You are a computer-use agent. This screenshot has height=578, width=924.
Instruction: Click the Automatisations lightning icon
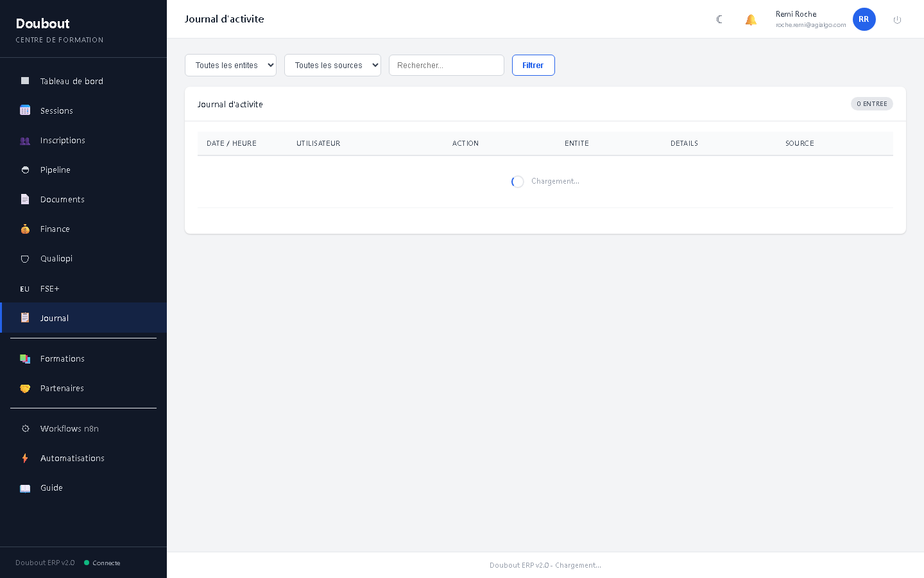(25, 458)
